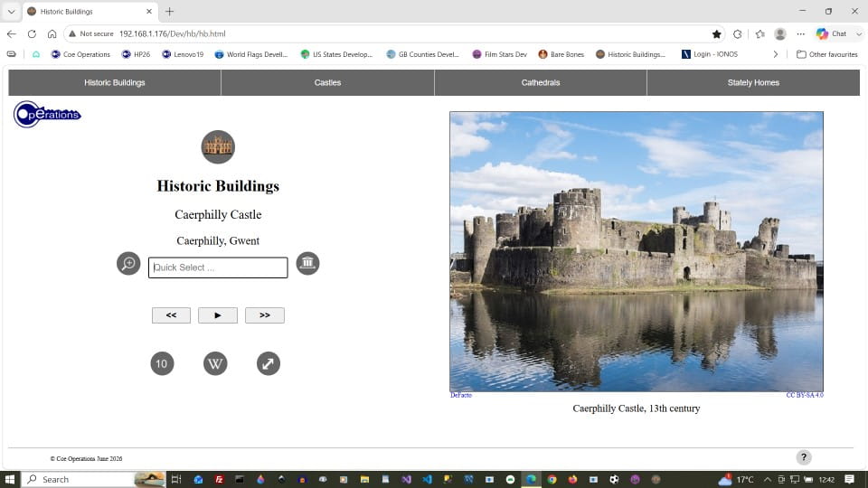Open the Stately Homes menu item

tap(753, 82)
